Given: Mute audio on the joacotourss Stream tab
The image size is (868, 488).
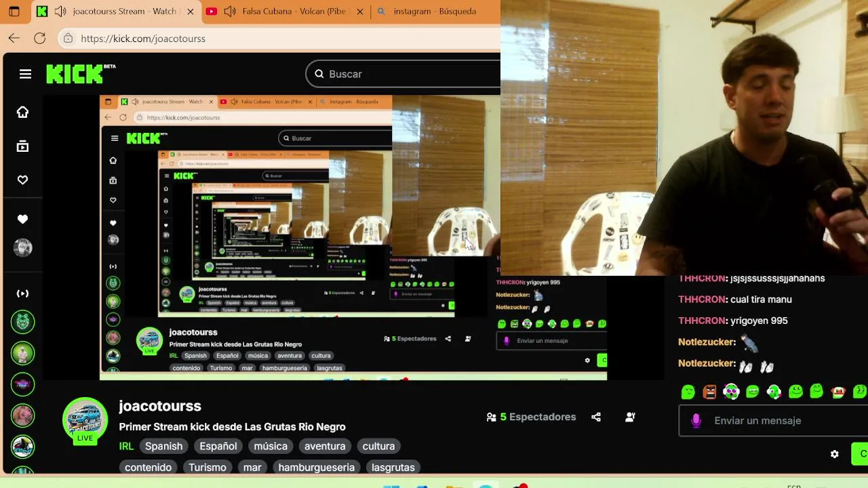Looking at the screenshot, I should click(60, 12).
